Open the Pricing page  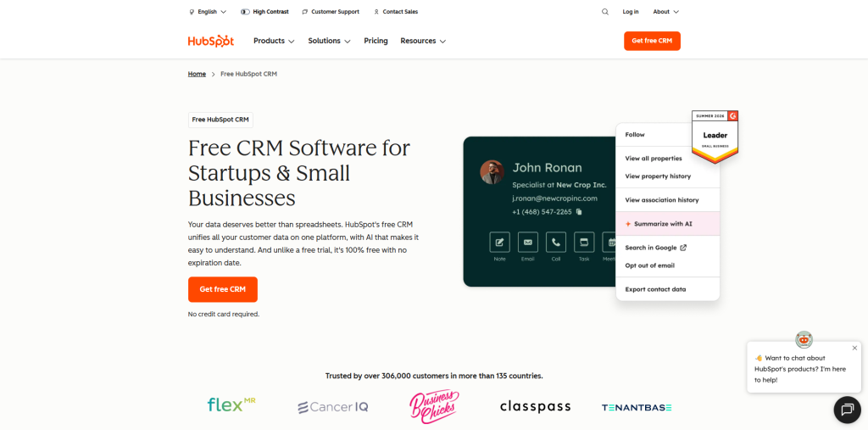376,41
